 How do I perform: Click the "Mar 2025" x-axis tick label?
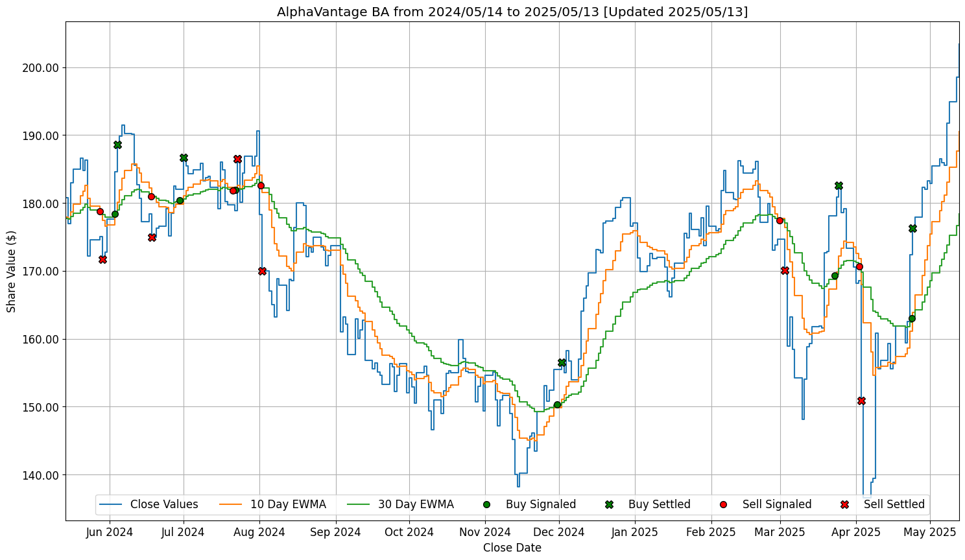[780, 532]
